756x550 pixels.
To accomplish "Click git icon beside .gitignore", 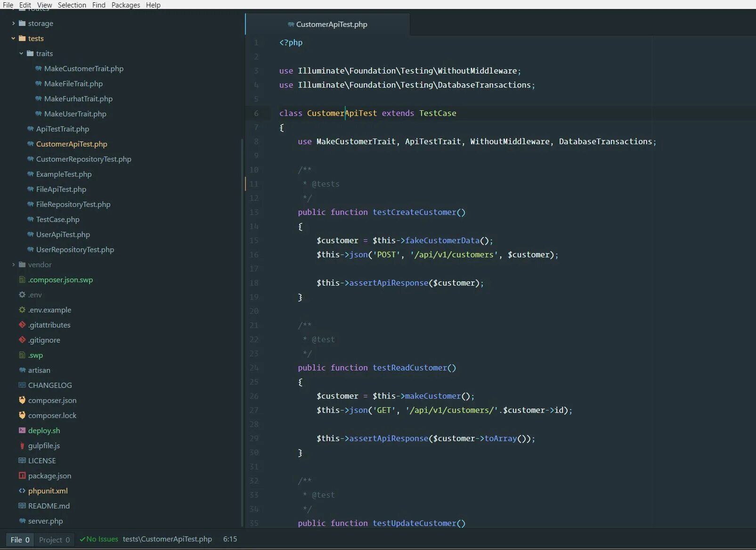I will coord(22,340).
